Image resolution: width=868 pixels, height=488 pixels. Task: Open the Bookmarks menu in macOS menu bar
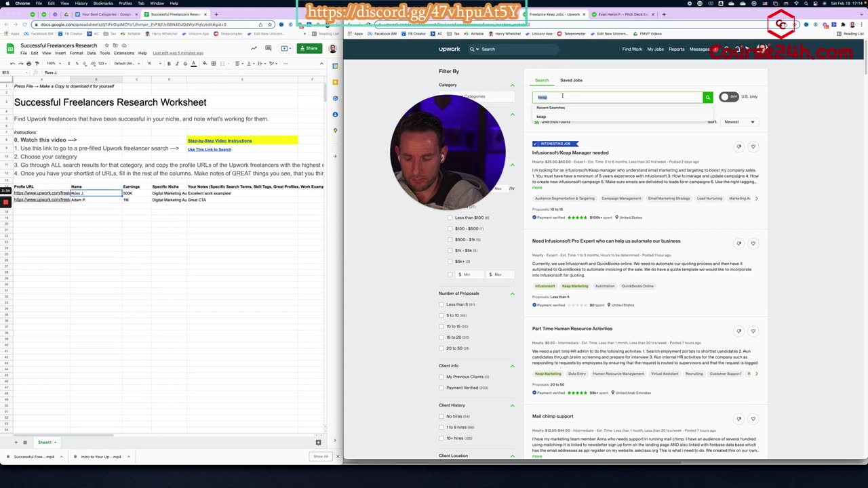[103, 3]
